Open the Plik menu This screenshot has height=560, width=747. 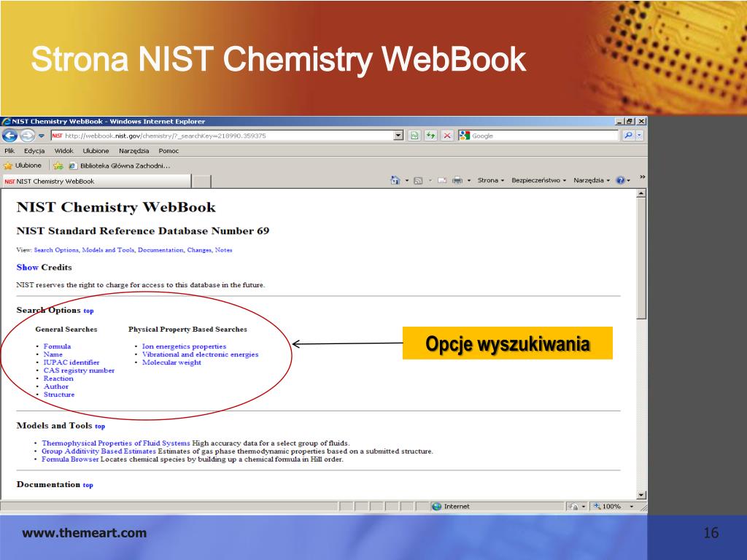coord(9,151)
